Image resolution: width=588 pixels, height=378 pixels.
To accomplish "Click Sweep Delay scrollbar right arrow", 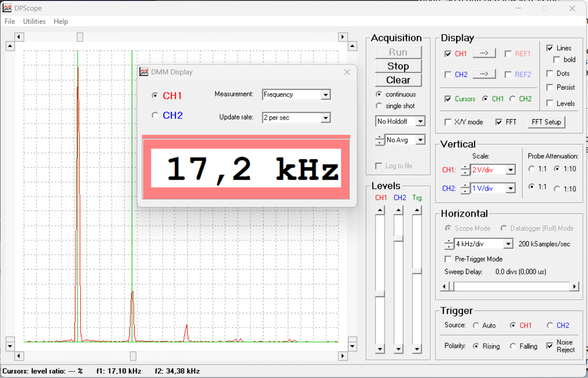I will click(575, 287).
